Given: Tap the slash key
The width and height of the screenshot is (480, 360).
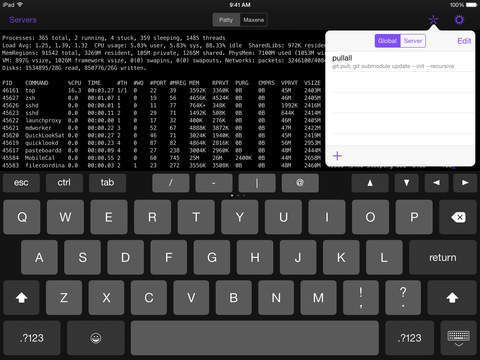Looking at the screenshot, I should [x=171, y=183].
